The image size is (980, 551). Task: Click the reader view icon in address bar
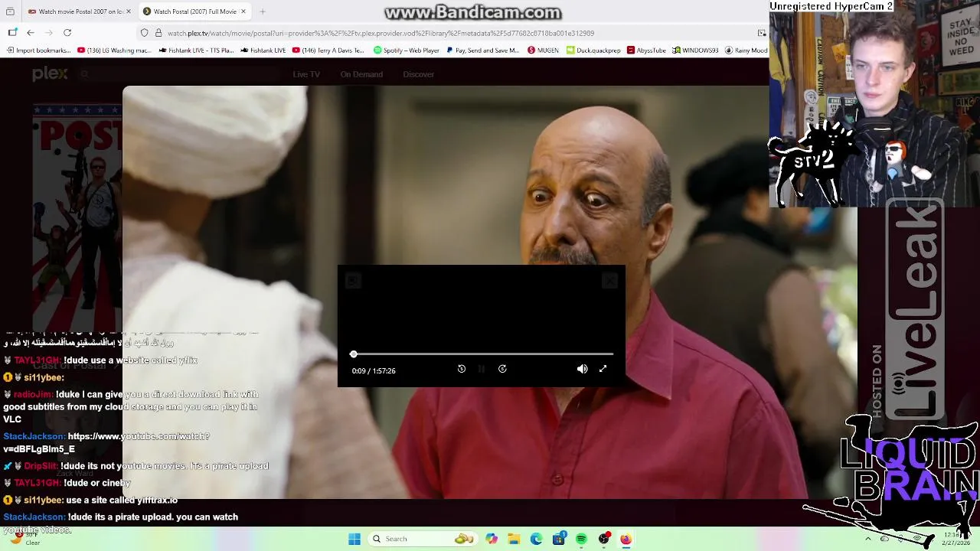[x=762, y=33]
